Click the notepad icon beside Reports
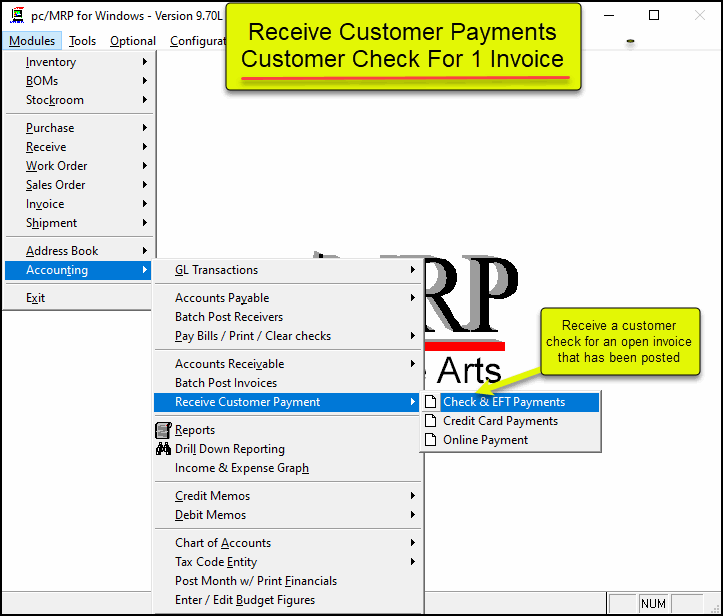Viewport: 723px width, 616px height. point(163,430)
